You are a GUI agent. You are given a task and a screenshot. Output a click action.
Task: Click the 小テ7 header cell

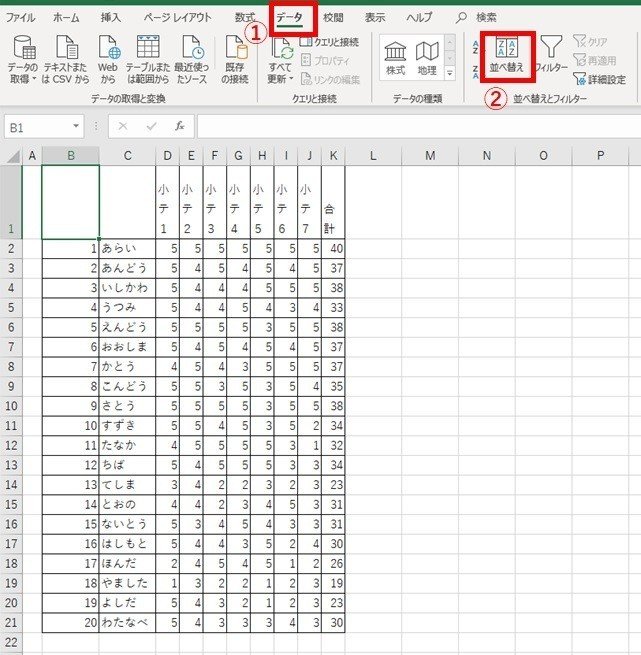pos(309,202)
